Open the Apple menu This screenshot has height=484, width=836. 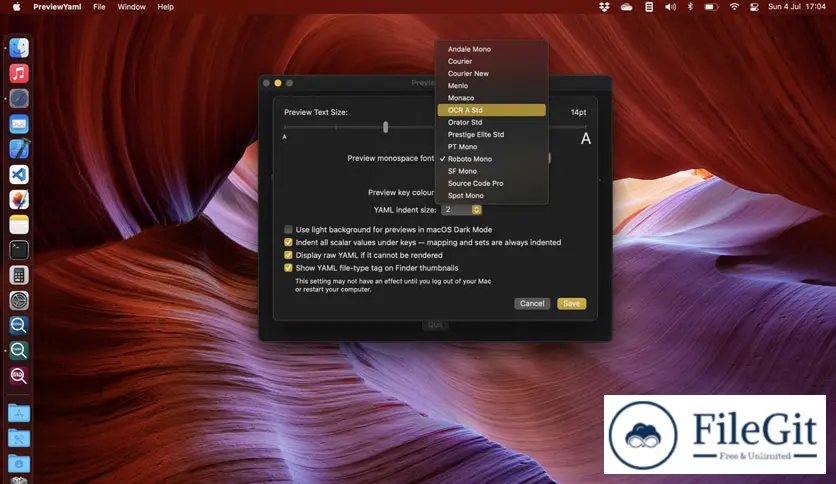tap(17, 7)
